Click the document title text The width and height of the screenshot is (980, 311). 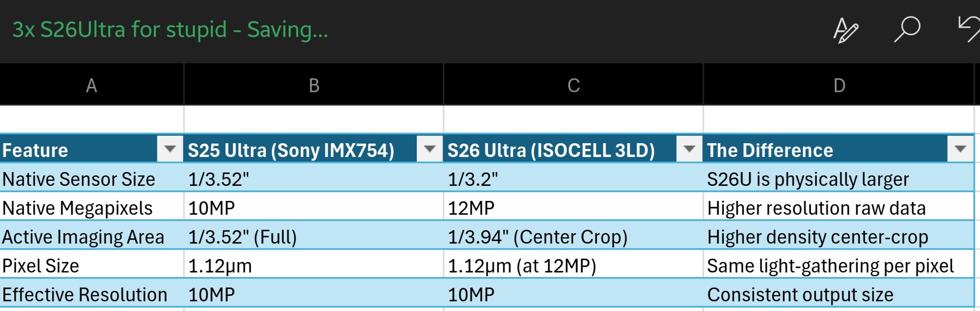click(170, 30)
